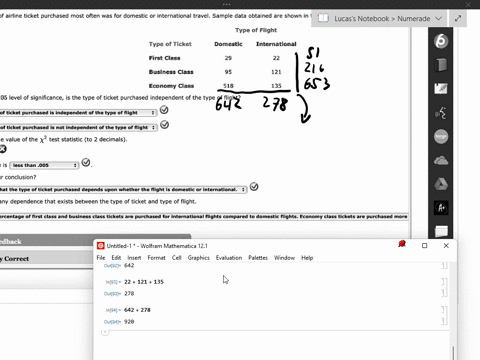This screenshot has height=360, width=480.
Task: Open the Graphics menu in Mathematica
Action: [199, 258]
